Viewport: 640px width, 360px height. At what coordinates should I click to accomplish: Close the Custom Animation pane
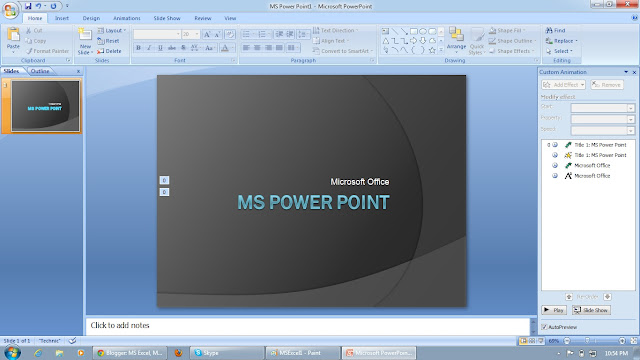pyautogui.click(x=634, y=72)
